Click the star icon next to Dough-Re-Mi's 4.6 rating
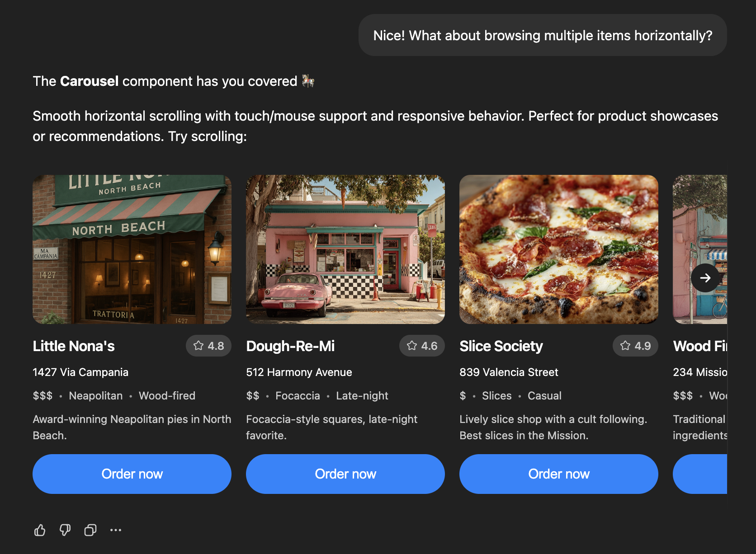 point(411,346)
